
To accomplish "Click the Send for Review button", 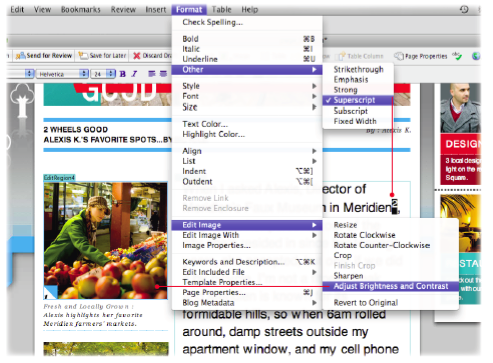I will tap(44, 56).
